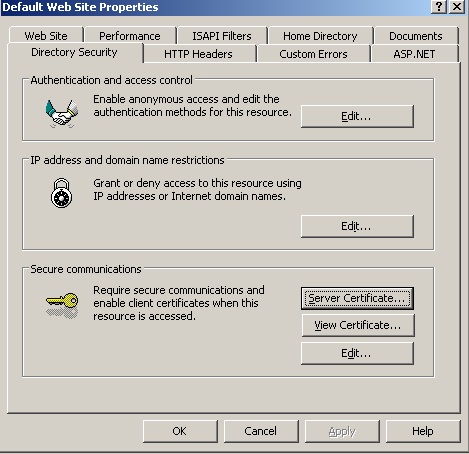Go to the Home Directory tab
This screenshot has width=469, height=454.
[x=320, y=36]
